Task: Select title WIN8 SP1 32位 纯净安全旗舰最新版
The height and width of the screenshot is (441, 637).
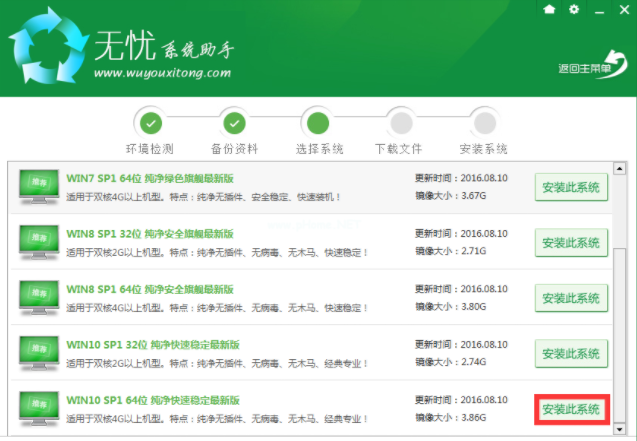Action: tap(150, 234)
